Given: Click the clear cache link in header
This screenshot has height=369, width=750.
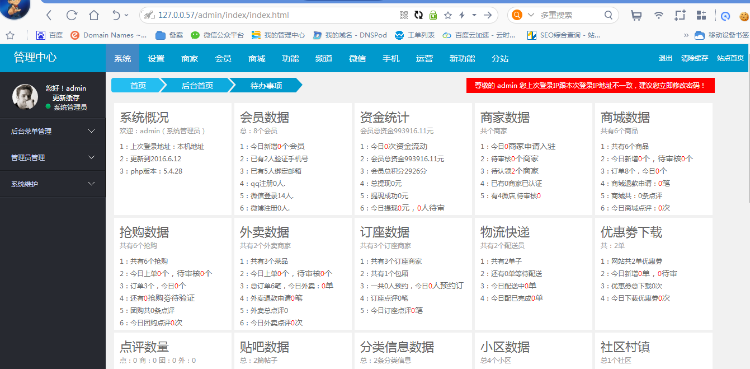Looking at the screenshot, I should point(695,58).
